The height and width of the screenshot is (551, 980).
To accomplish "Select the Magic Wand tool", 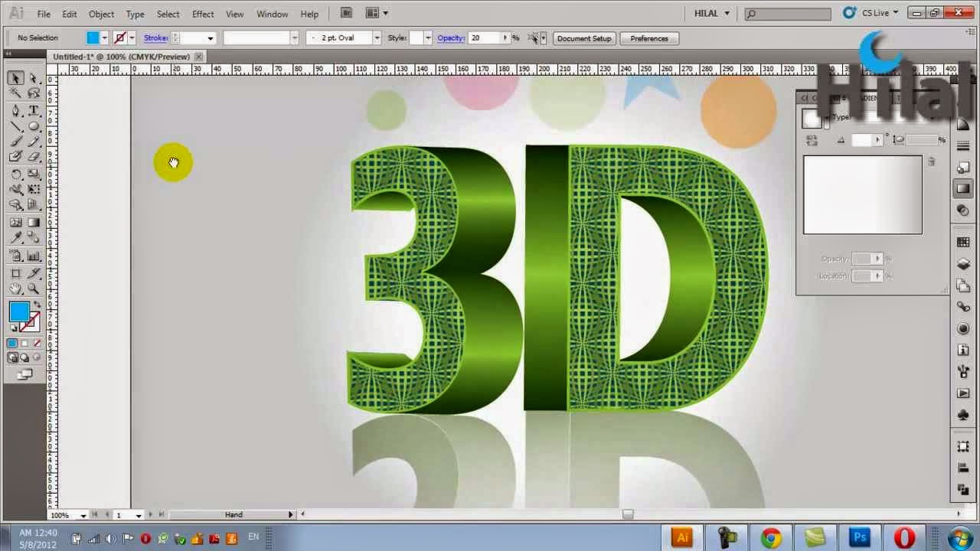I will pos(15,93).
